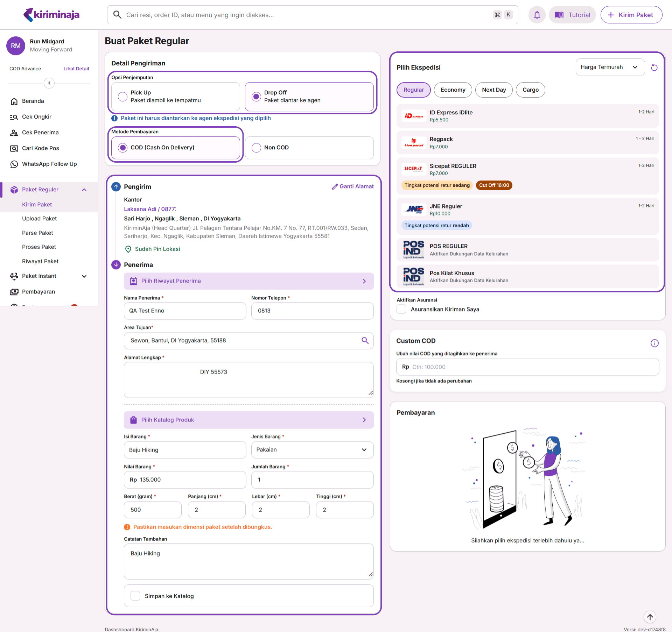This screenshot has height=632, width=672.
Task: Select the Pick Up radio option
Action: click(x=122, y=97)
